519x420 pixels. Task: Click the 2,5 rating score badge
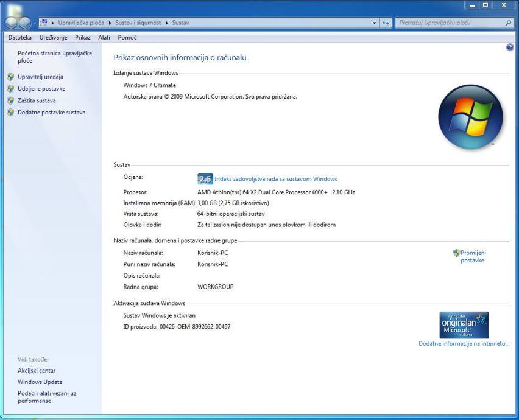point(205,179)
